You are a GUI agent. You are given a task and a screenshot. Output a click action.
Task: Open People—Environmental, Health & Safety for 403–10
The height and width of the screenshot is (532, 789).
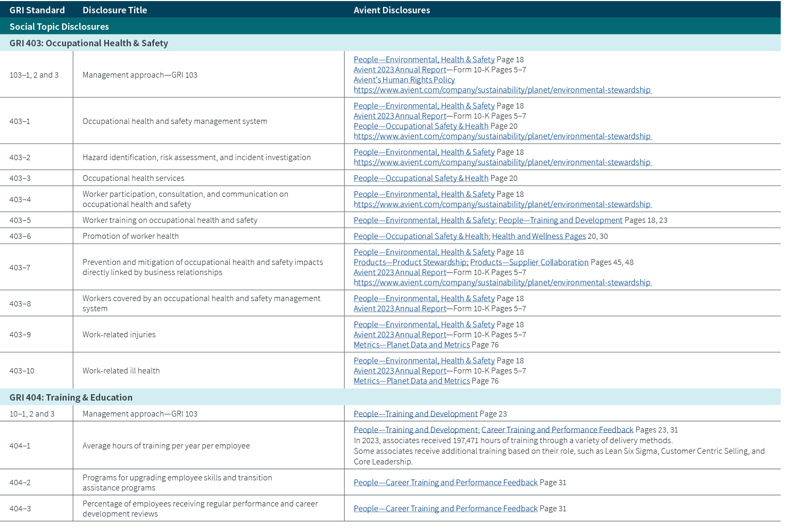[424, 360]
